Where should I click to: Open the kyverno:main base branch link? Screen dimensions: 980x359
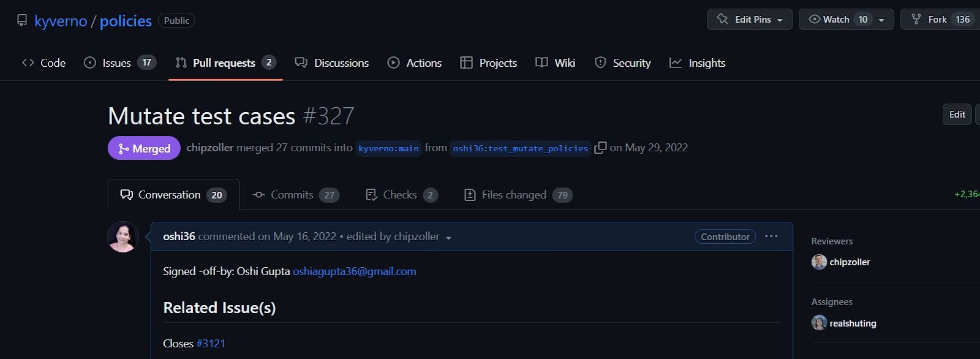388,148
